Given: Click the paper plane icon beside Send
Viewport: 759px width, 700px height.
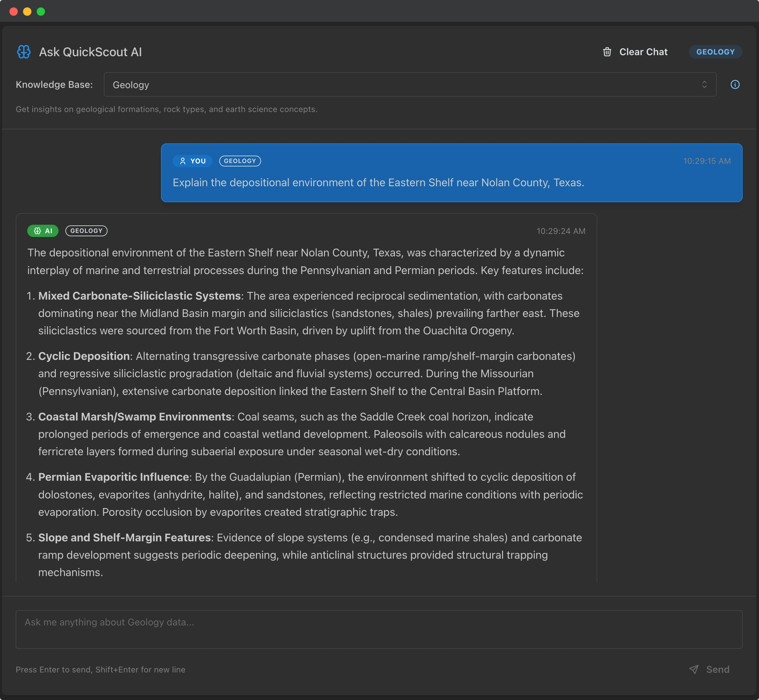Looking at the screenshot, I should pyautogui.click(x=694, y=669).
